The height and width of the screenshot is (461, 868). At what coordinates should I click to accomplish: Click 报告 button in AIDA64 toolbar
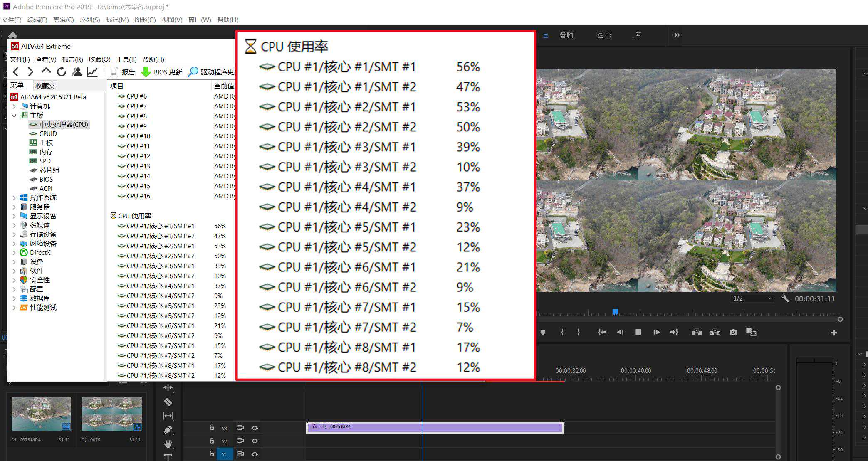pyautogui.click(x=123, y=72)
